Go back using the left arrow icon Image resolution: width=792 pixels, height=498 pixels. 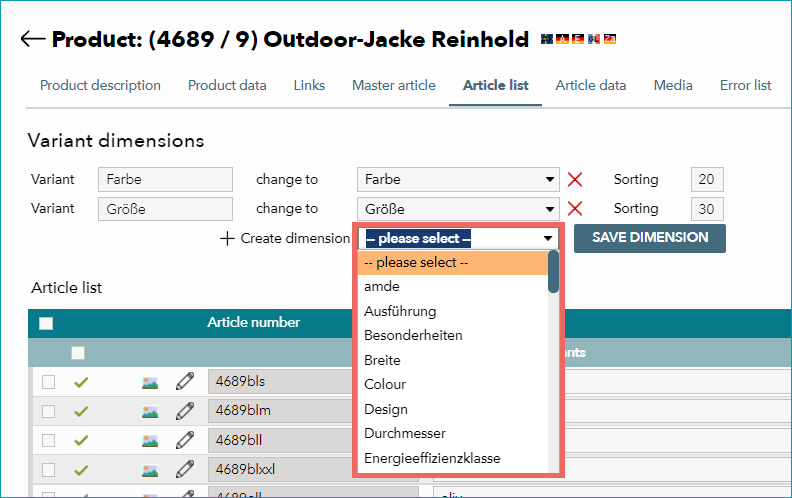(33, 39)
